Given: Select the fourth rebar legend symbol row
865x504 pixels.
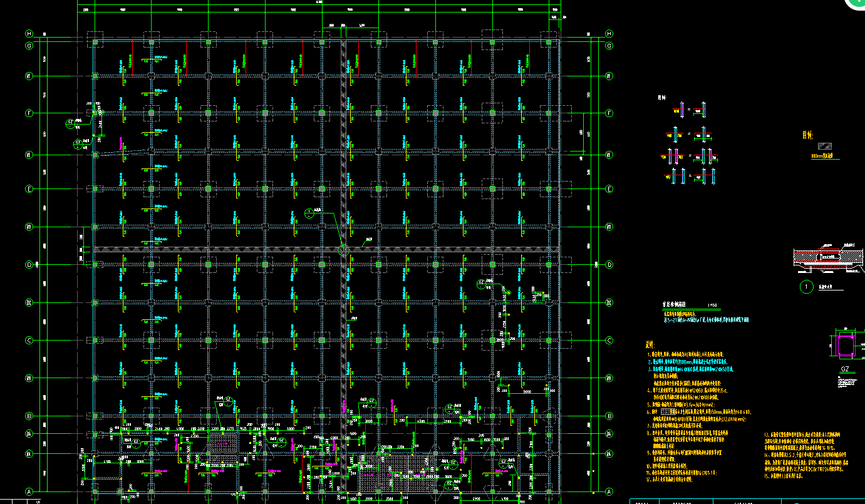Looking at the screenshot, I should point(689,177).
